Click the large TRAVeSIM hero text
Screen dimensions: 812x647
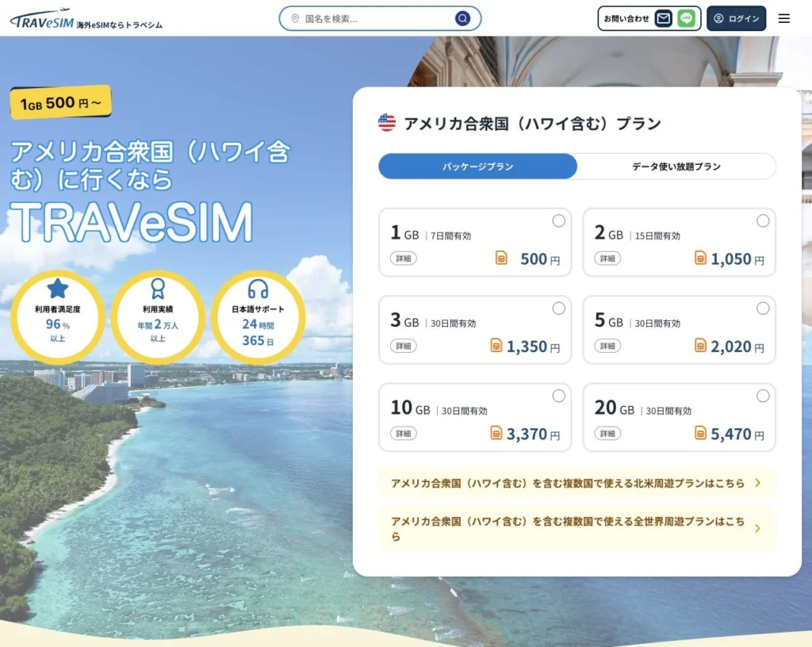coord(132,223)
